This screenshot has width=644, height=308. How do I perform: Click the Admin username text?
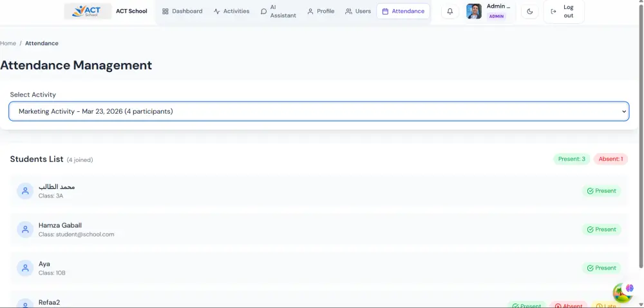click(498, 6)
